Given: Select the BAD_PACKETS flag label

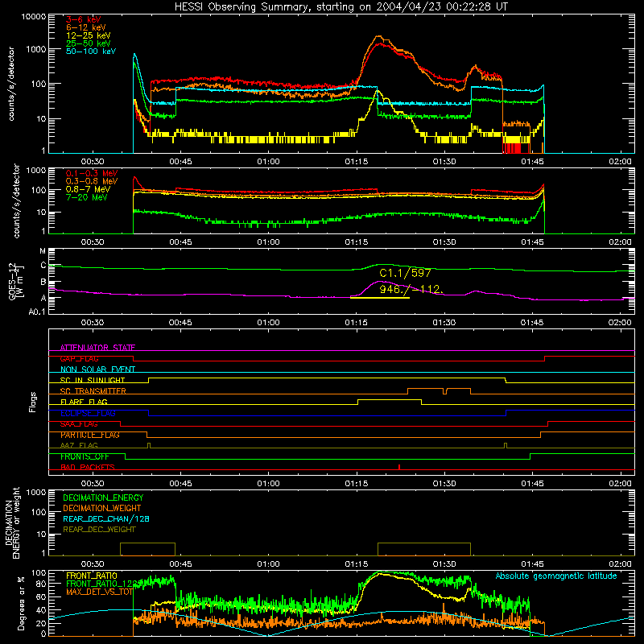Looking at the screenshot, I should pyautogui.click(x=88, y=467).
